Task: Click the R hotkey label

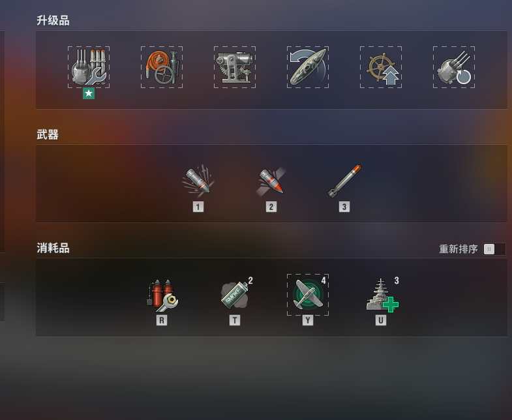Action: tap(162, 320)
